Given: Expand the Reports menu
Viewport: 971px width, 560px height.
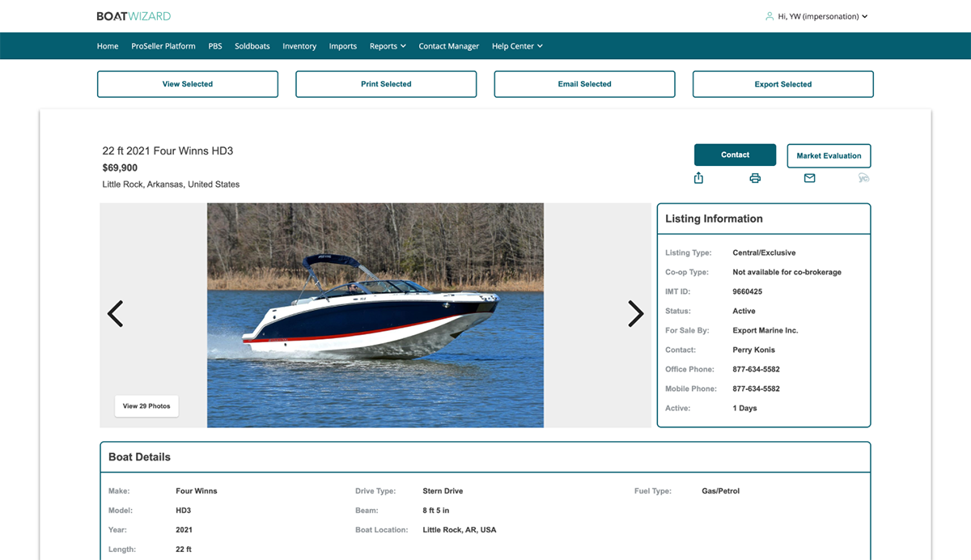Looking at the screenshot, I should pos(388,46).
